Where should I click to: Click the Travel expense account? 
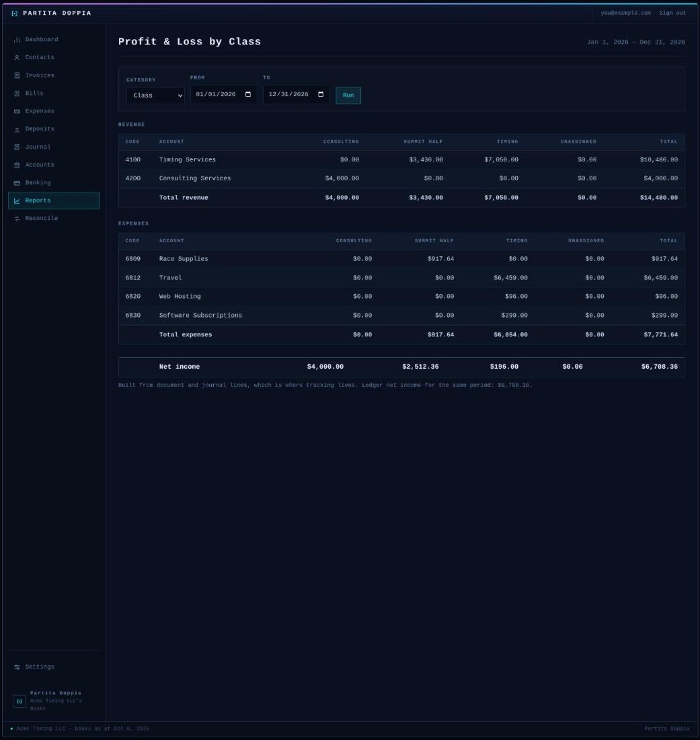pos(170,278)
